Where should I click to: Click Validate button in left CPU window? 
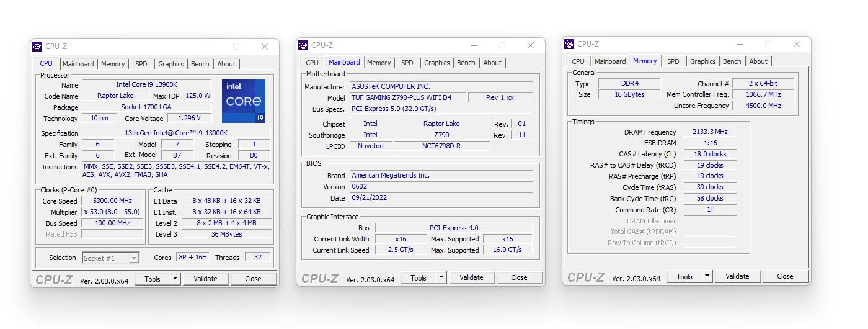[205, 279]
